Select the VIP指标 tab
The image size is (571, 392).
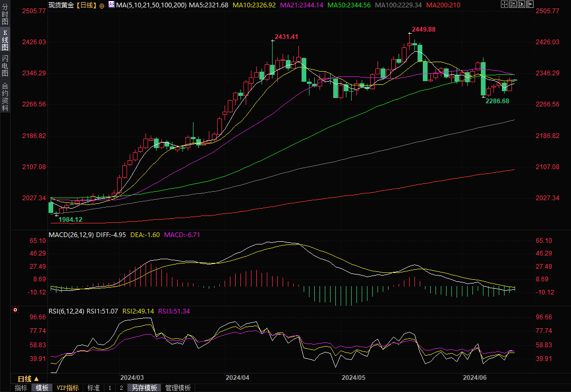click(68, 388)
